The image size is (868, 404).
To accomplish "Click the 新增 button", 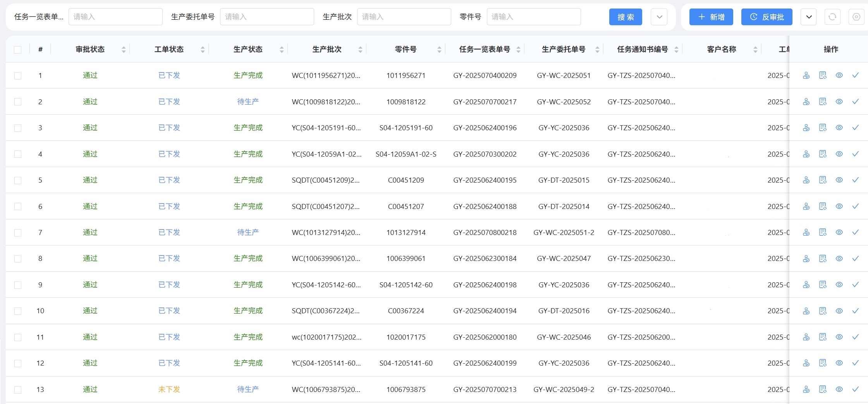I will tap(711, 17).
